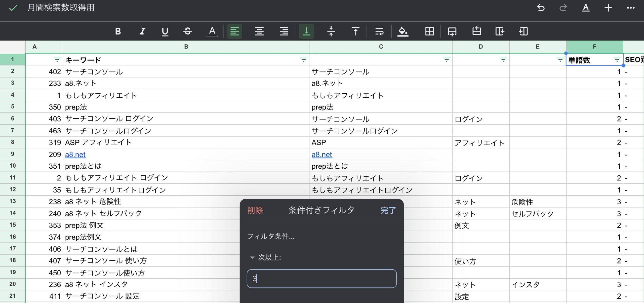The image size is (644, 303).
Task: Open text format options (underlined A)
Action: pos(586,8)
